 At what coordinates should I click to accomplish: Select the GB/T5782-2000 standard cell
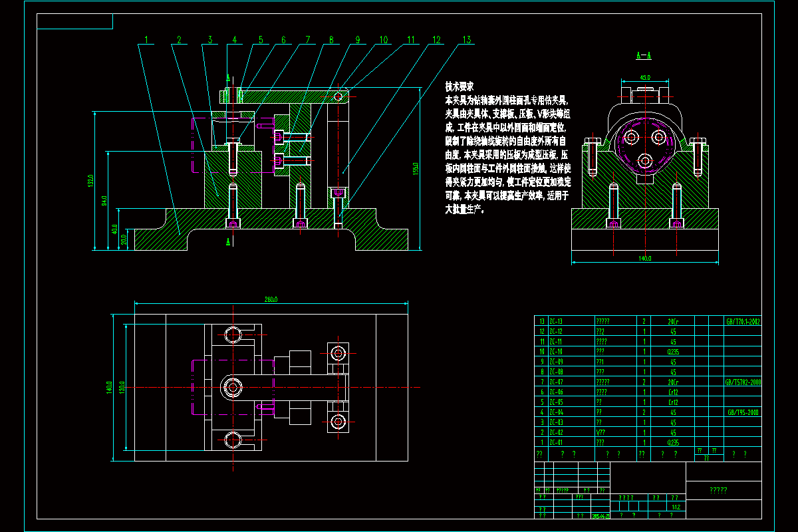pos(743,382)
